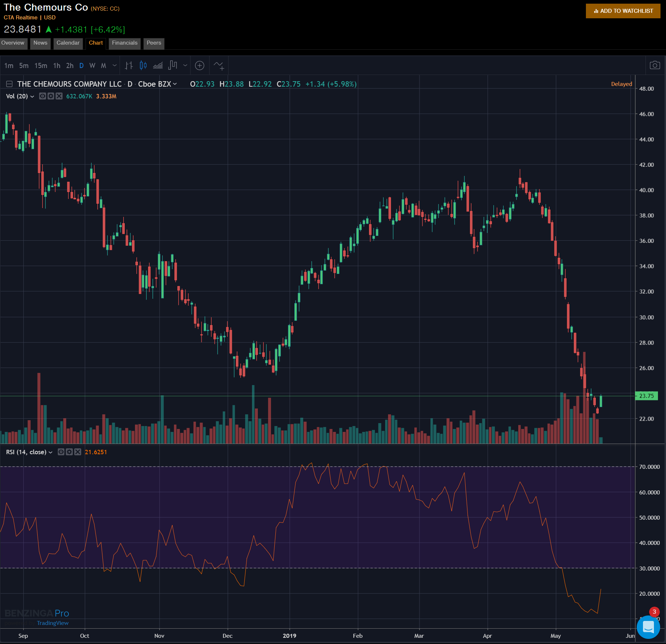Open the chat support bubble icon

[648, 627]
